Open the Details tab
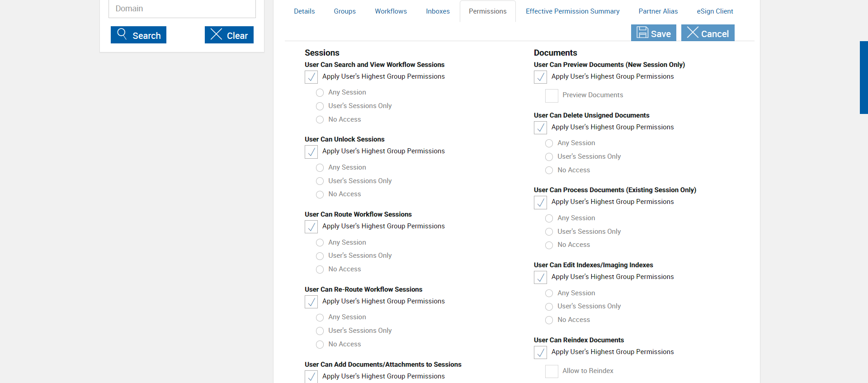This screenshot has height=383, width=868. pos(304,11)
